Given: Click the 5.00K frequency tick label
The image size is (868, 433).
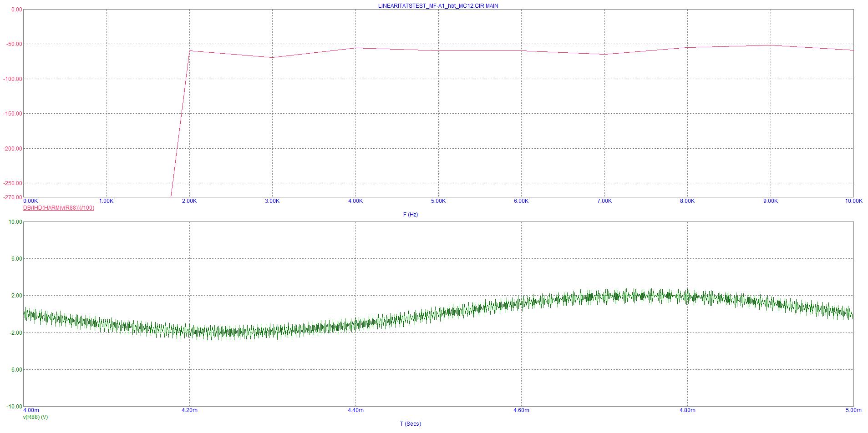Looking at the screenshot, I should click(438, 201).
